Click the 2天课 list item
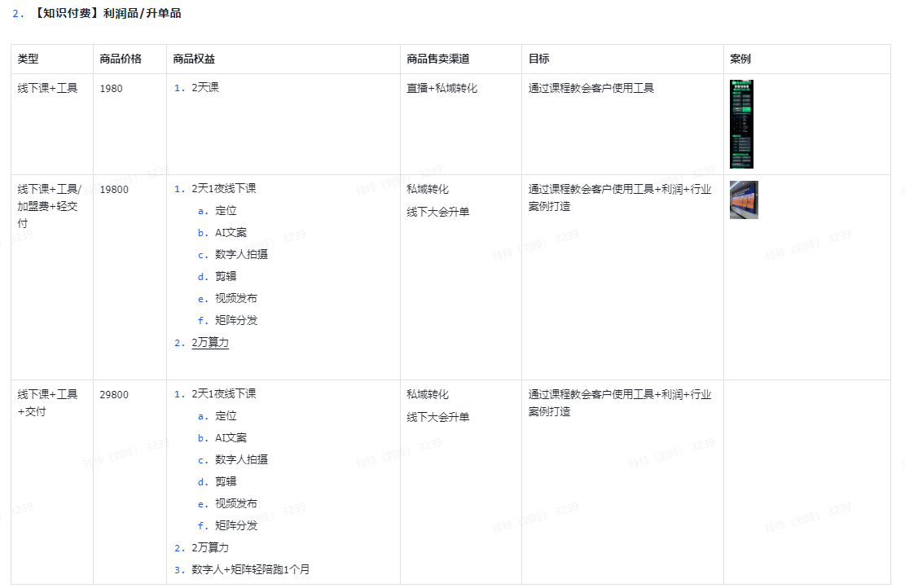The width and height of the screenshot is (905, 588). [204, 88]
